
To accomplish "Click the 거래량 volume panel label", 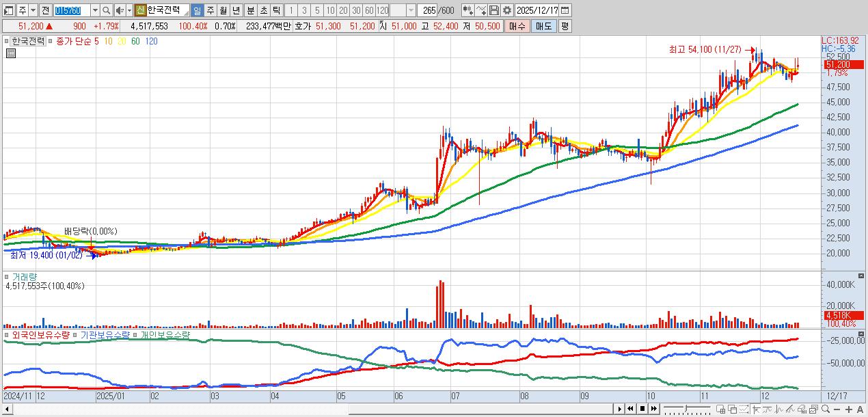I will [x=25, y=277].
